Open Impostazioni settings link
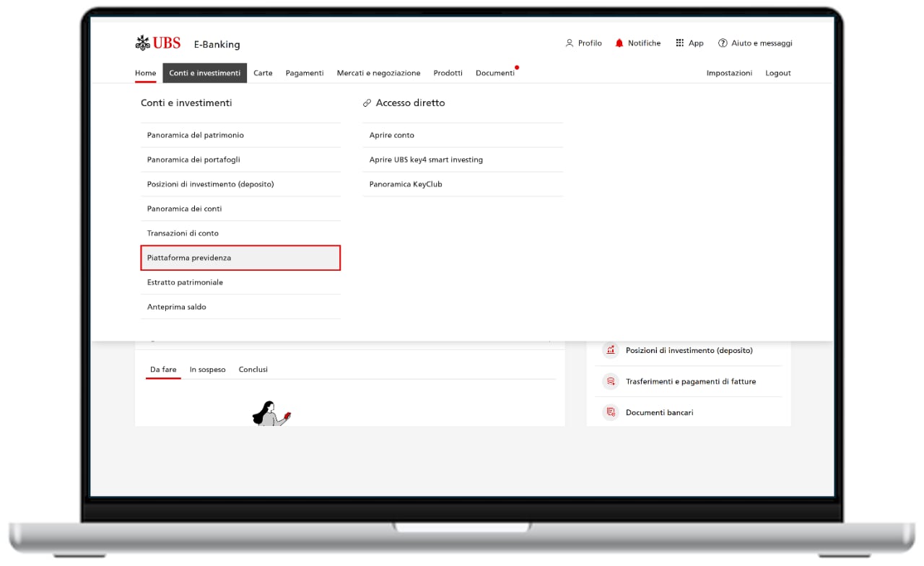 (x=729, y=73)
